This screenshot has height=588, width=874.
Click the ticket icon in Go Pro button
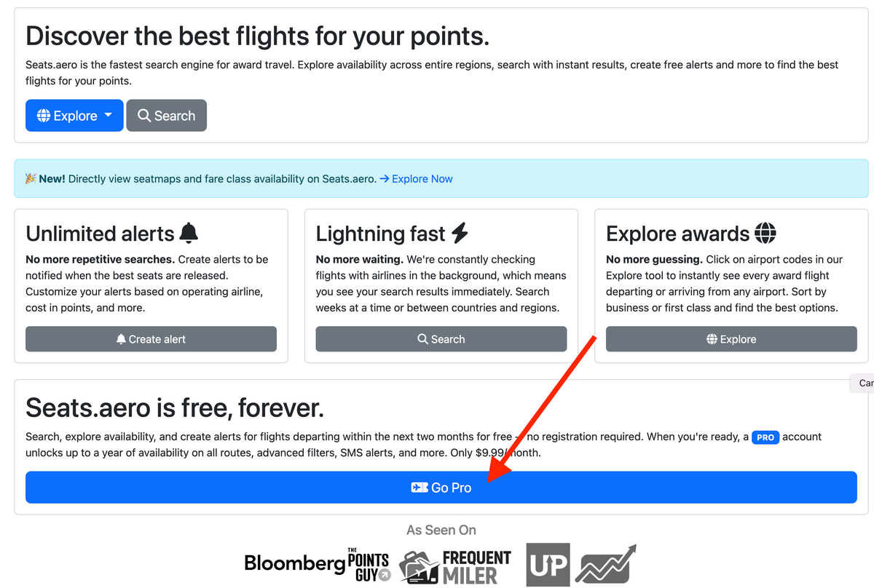click(419, 488)
